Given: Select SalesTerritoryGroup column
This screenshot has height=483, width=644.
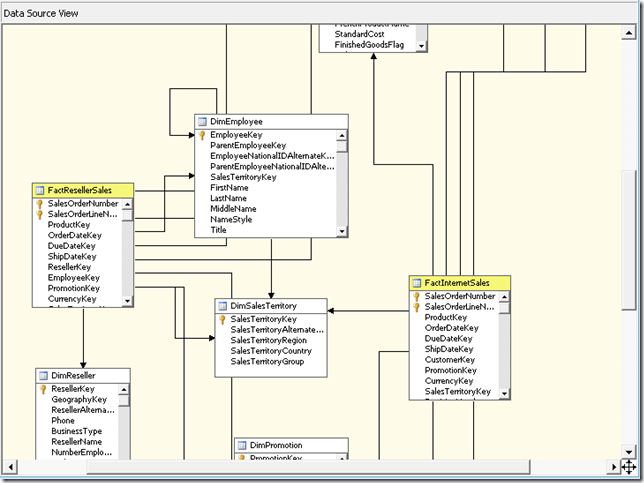Looking at the screenshot, I should pyautogui.click(x=267, y=362).
